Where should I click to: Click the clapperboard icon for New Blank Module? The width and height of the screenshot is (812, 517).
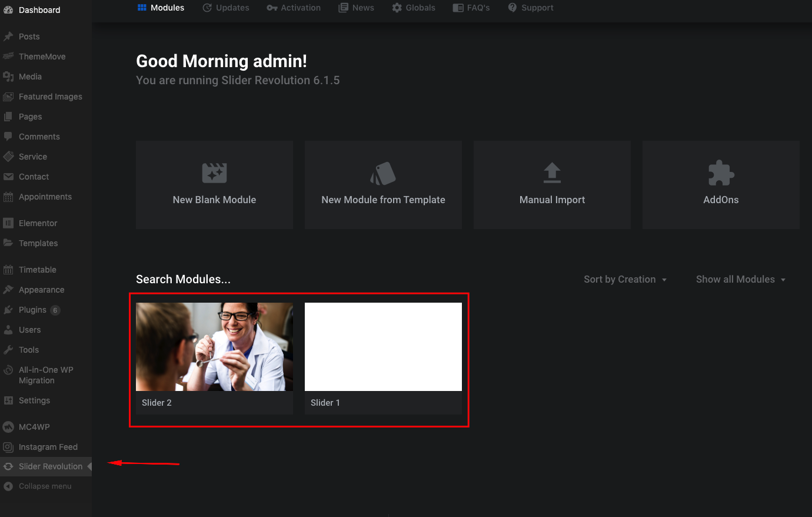[214, 173]
